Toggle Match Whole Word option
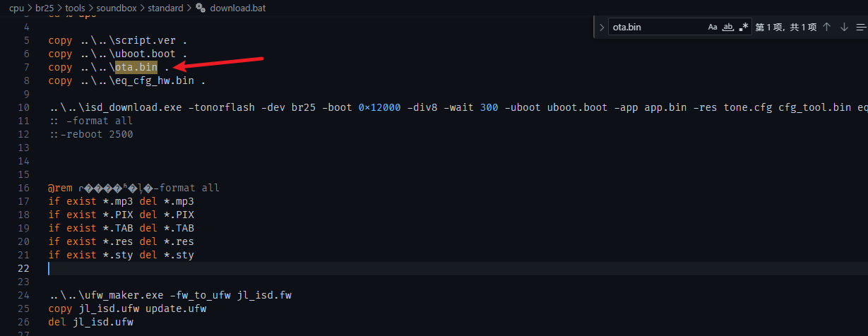The width and height of the screenshot is (868, 336). (x=728, y=28)
